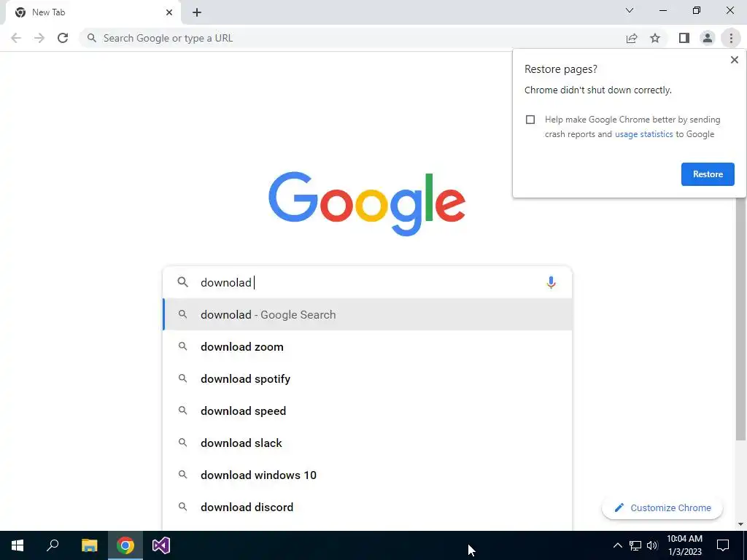Open Windows taskbar search
This screenshot has width=747, height=560.
[x=53, y=545]
